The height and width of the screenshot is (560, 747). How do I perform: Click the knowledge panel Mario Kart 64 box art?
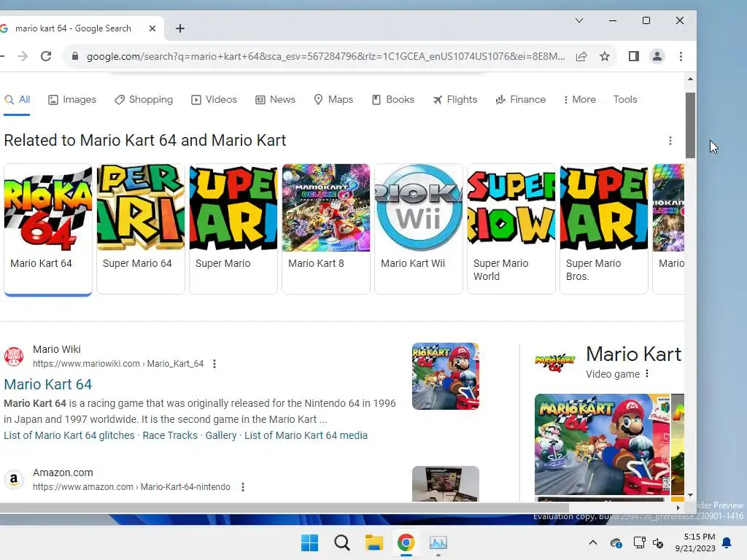coord(602,444)
